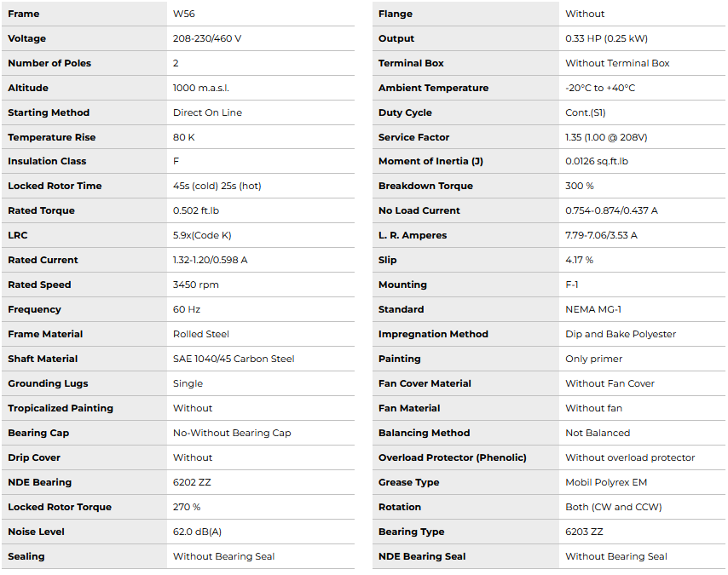Click the Starting Method value Direct On Line
This screenshot has width=728, height=575.
click(207, 112)
